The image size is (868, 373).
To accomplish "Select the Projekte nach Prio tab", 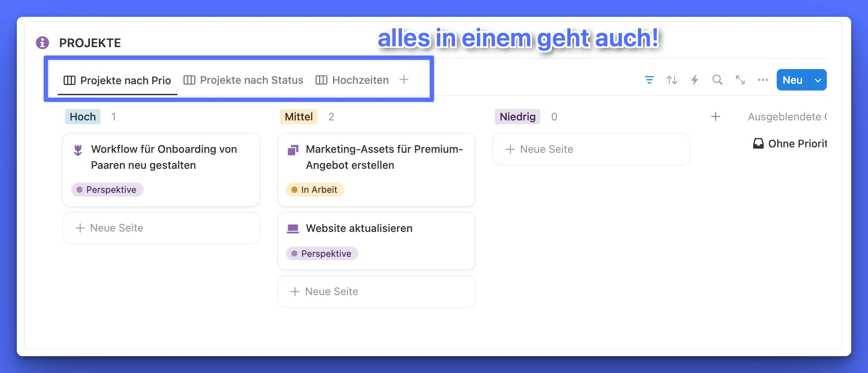I will click(x=117, y=80).
